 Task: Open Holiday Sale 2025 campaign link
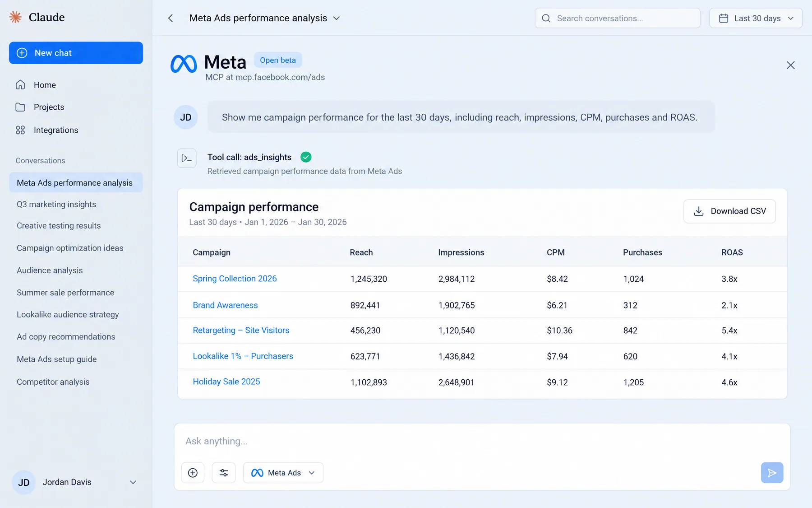click(226, 382)
